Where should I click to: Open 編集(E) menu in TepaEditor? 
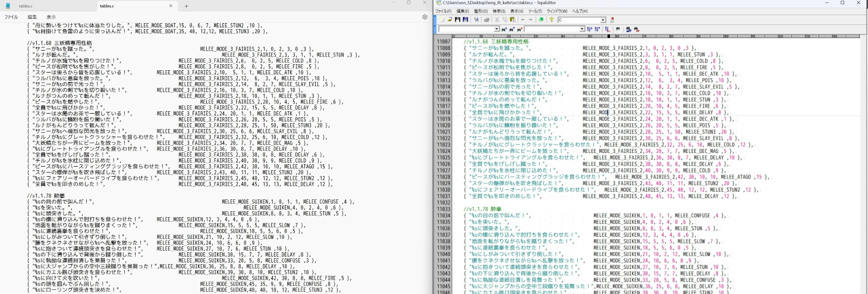(x=463, y=11)
